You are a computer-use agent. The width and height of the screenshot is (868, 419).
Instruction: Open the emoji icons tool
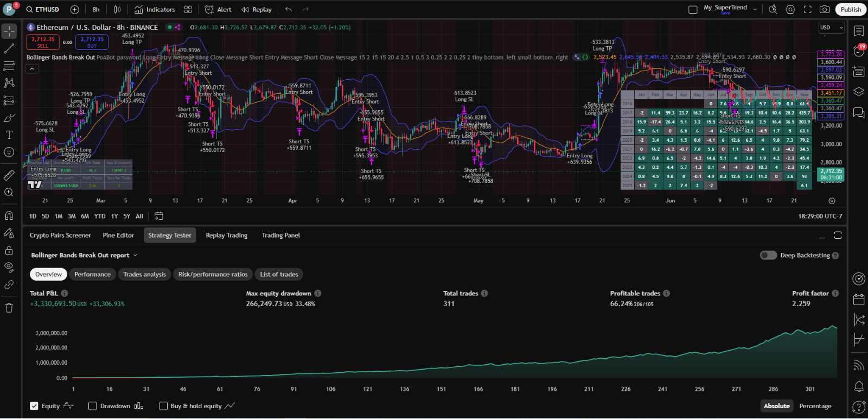click(9, 152)
